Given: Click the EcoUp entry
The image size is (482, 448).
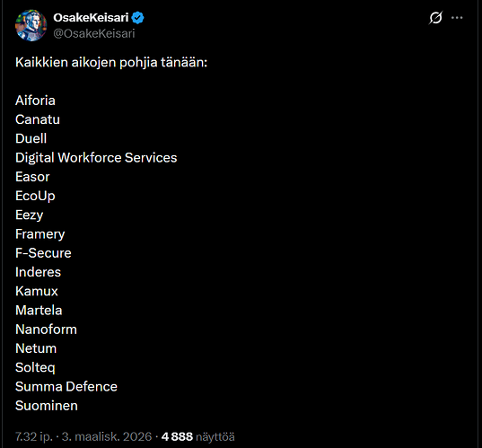Looking at the screenshot, I should [x=35, y=197].
